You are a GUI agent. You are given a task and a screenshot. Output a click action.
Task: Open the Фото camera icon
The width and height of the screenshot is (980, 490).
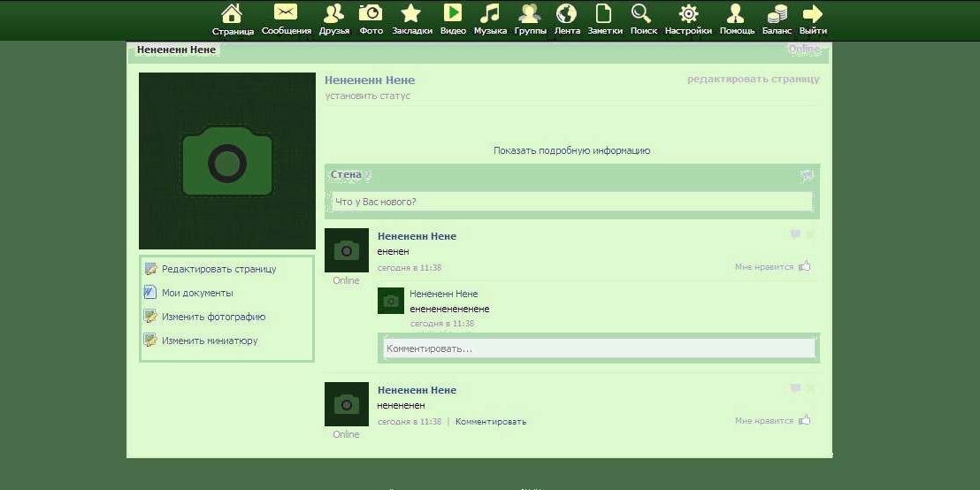pyautogui.click(x=371, y=13)
